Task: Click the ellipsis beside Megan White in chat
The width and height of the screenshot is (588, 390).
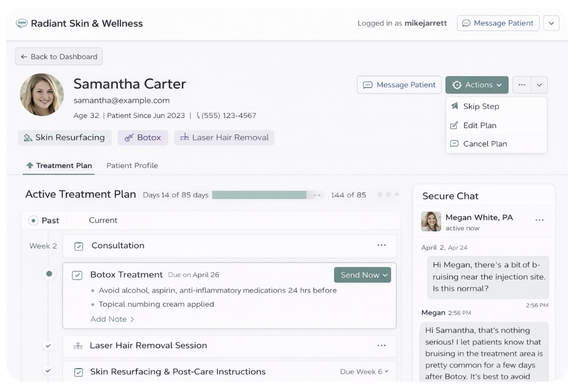Action: pos(540,220)
